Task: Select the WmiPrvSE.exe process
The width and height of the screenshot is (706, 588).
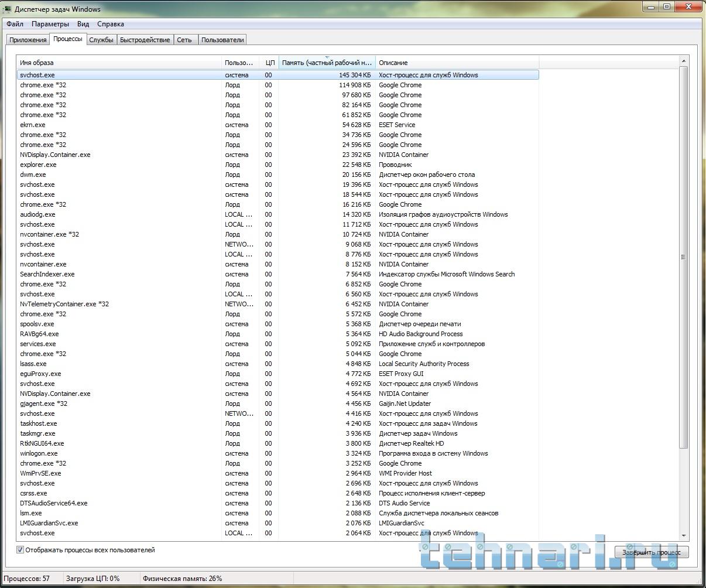Action: click(278, 473)
